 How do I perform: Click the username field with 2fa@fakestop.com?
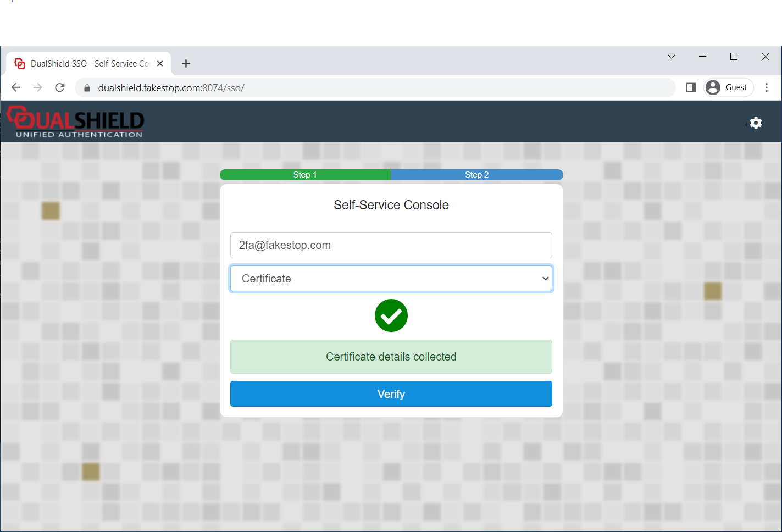tap(391, 245)
